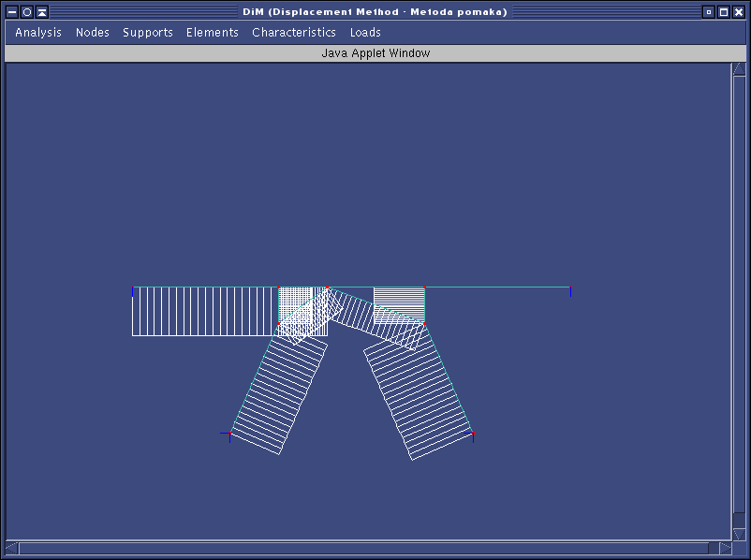Click the DiM window title text
Viewport: 751px width, 560px height.
[x=375, y=12]
